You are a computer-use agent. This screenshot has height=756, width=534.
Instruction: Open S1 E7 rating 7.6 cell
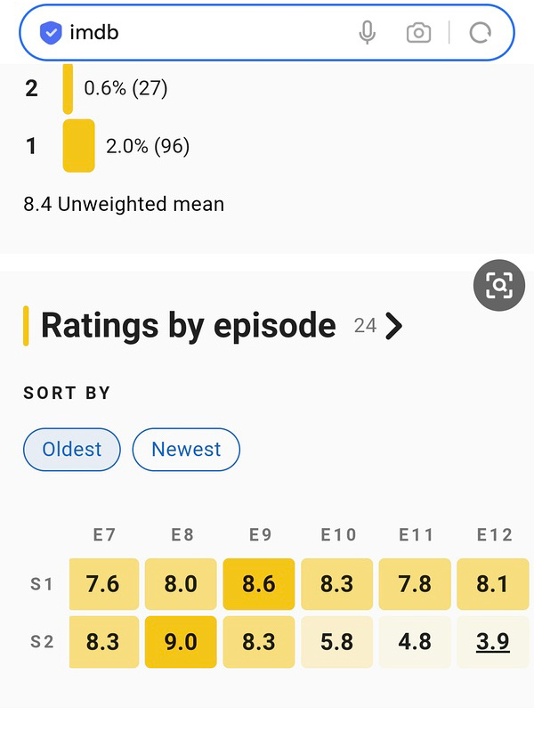104,584
